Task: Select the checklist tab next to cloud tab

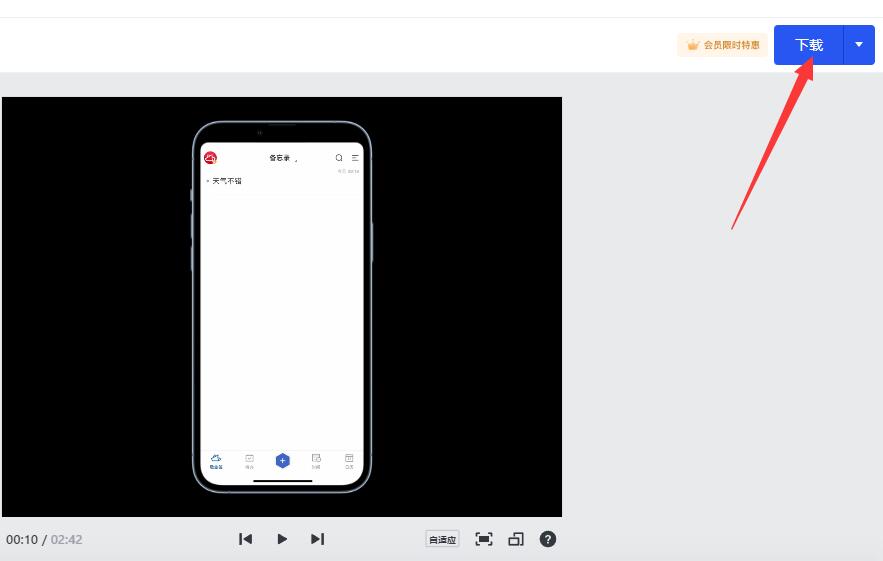Action: pyautogui.click(x=249, y=461)
